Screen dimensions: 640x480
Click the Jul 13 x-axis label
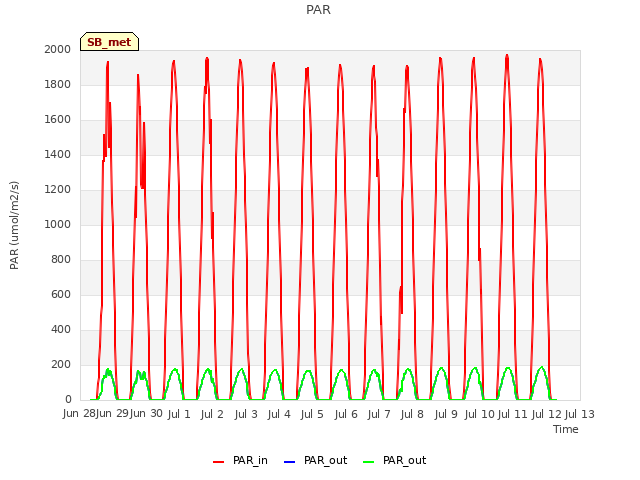580,414
